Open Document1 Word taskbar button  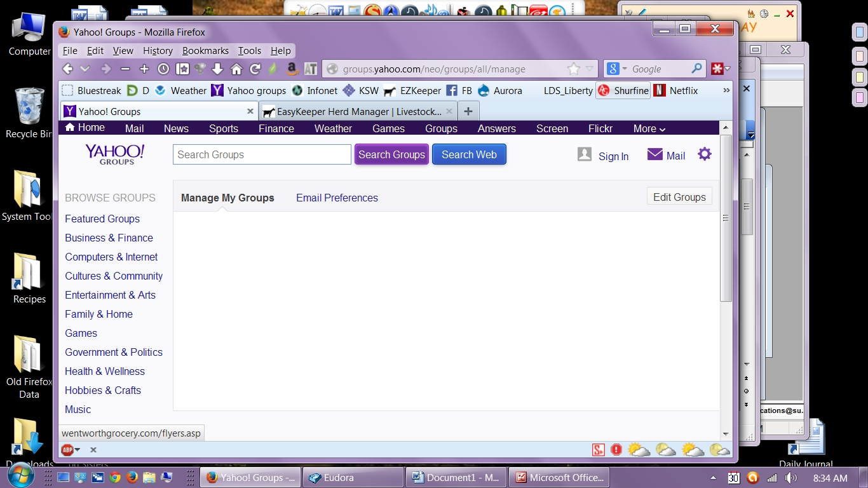456,477
